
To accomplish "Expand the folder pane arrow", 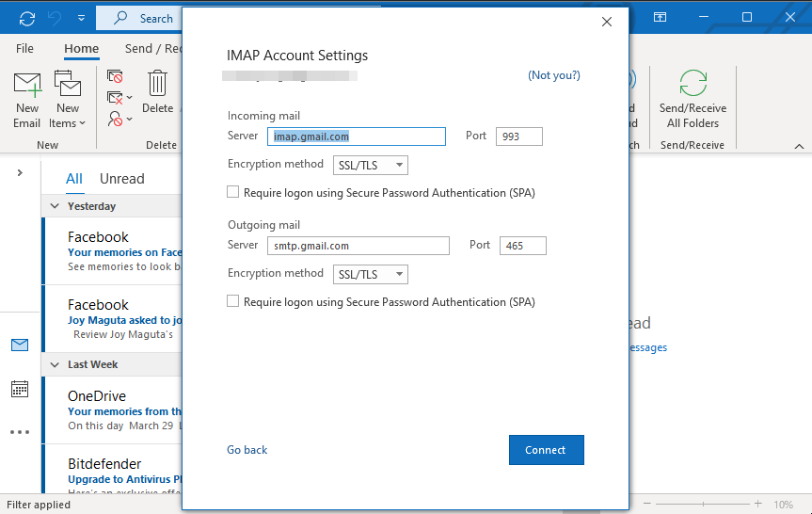I will 20,172.
